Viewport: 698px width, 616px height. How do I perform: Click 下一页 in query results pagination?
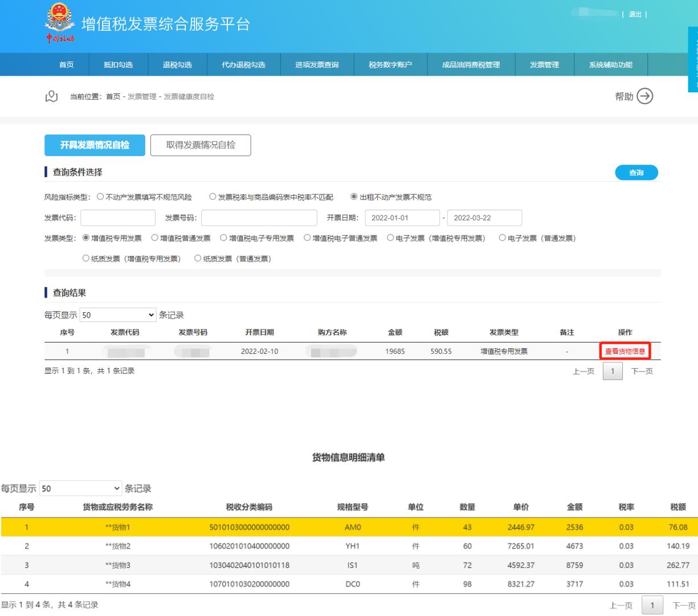[642, 372]
